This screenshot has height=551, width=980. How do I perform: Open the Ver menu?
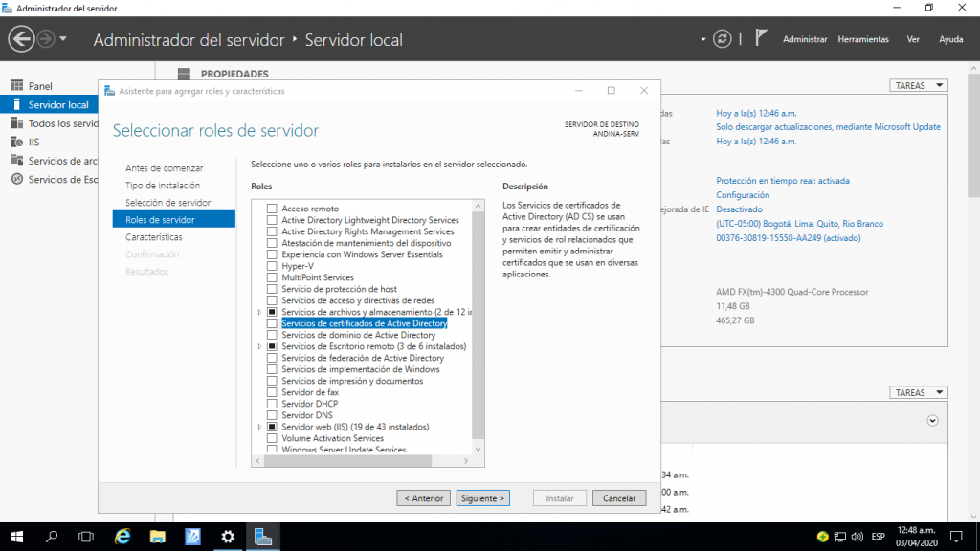(913, 39)
